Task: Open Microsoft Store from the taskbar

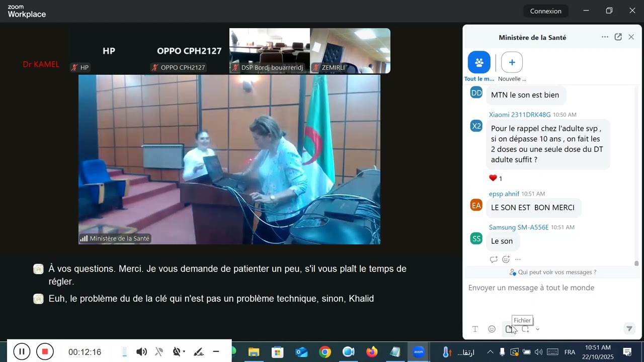Action: click(x=277, y=352)
